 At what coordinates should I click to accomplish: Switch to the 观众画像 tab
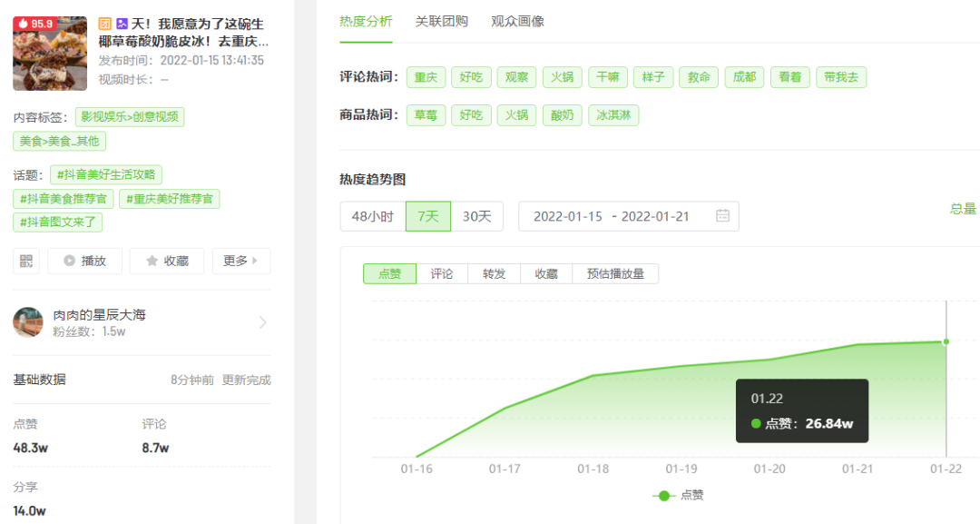[x=516, y=21]
